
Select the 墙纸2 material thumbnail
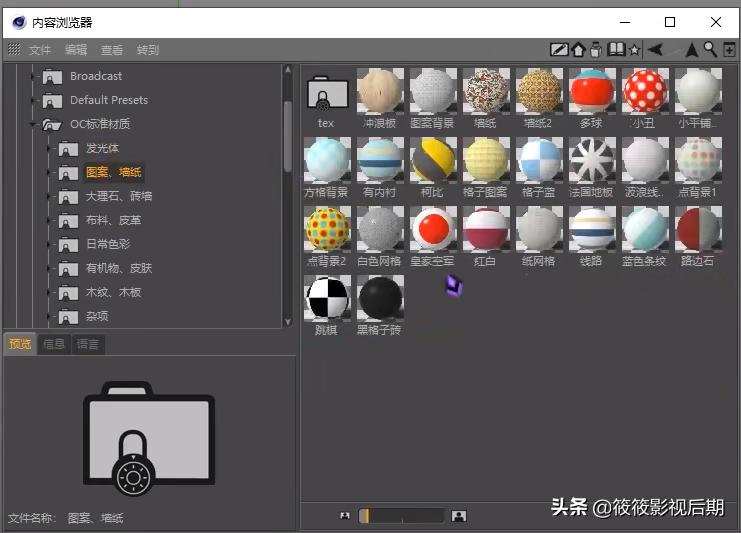(539, 91)
